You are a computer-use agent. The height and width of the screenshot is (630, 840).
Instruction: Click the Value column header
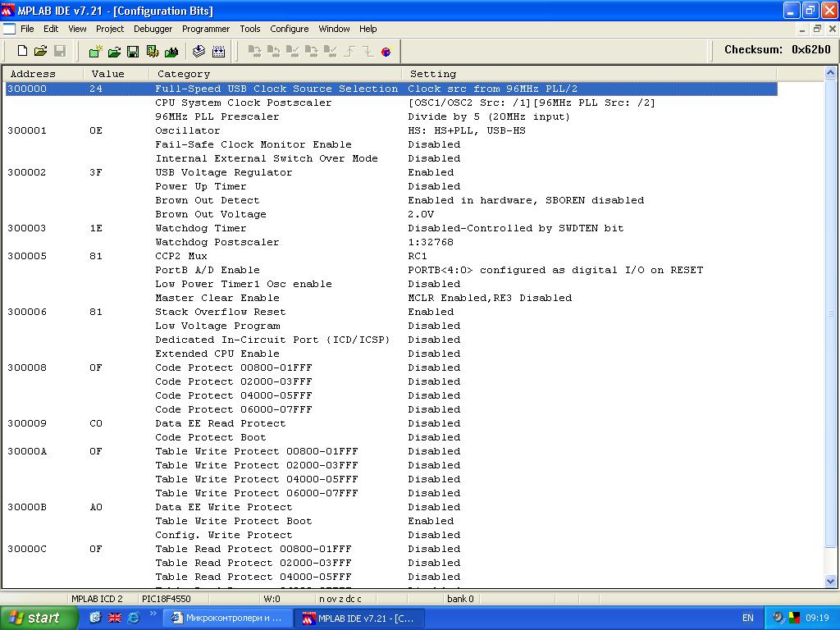116,74
